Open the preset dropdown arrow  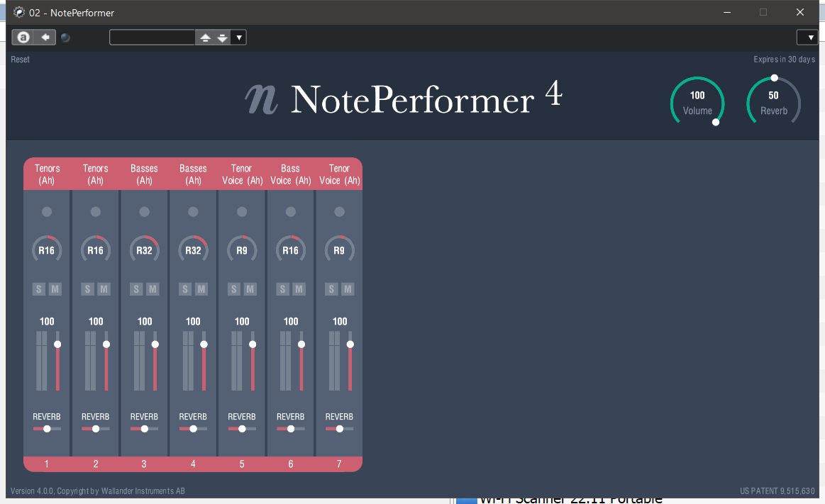(239, 38)
